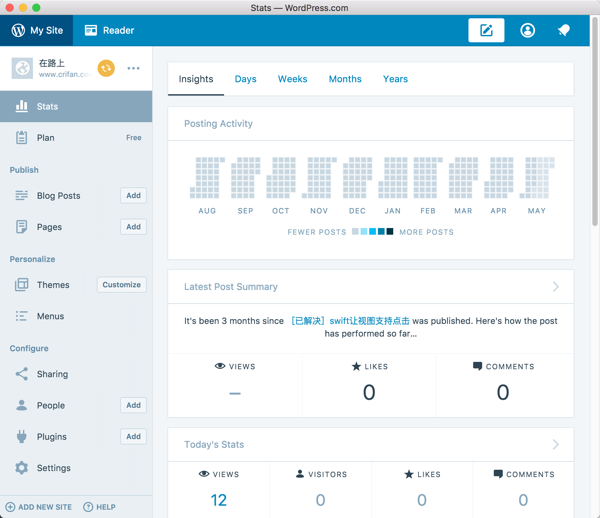
Task: Click the MAY posting activity grid
Action: pyautogui.click(x=537, y=178)
